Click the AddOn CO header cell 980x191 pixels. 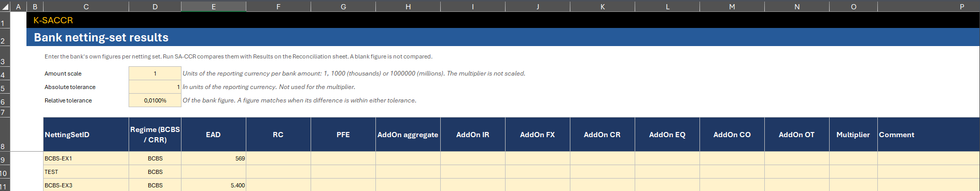point(732,135)
